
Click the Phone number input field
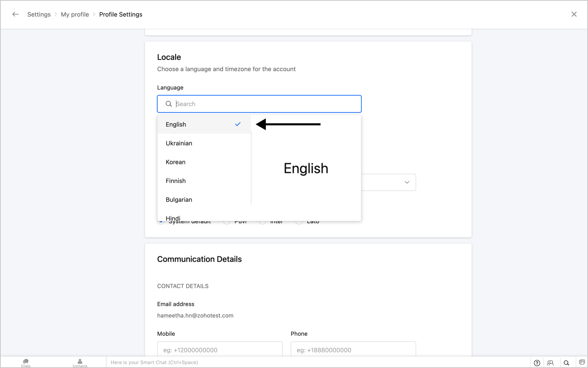point(353,350)
